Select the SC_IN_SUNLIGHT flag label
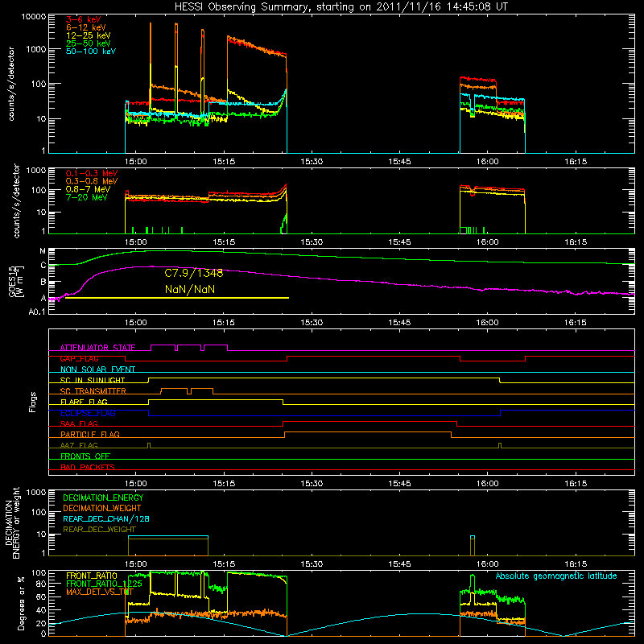644x644 pixels. coord(93,380)
